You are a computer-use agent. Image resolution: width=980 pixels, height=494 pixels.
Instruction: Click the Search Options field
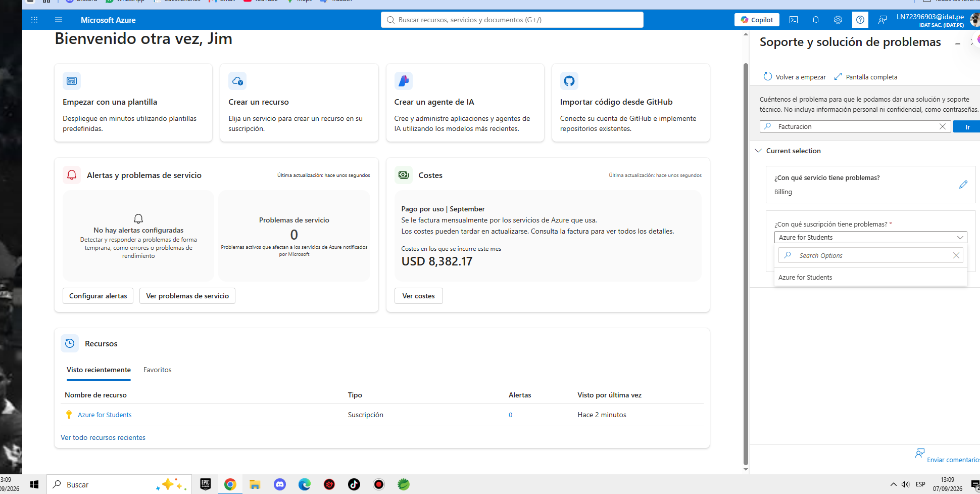[870, 255]
